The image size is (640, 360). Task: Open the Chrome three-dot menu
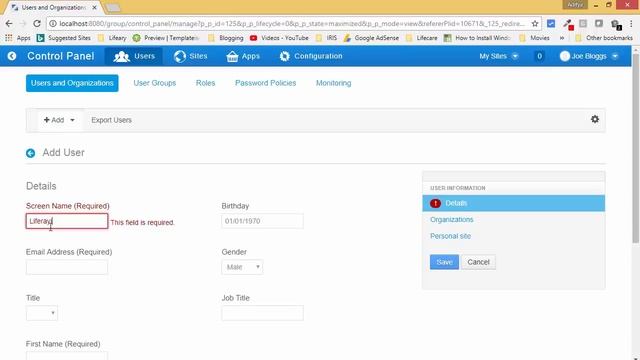coord(631,24)
